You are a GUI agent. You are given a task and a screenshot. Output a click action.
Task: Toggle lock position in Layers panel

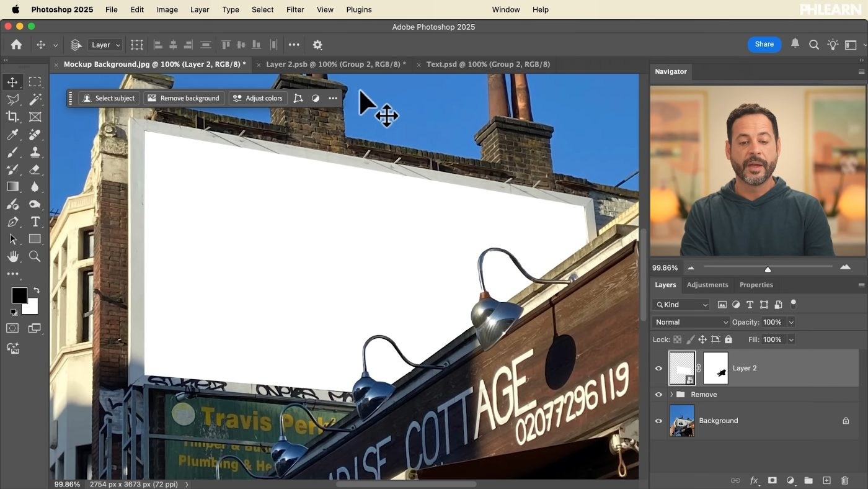702,339
